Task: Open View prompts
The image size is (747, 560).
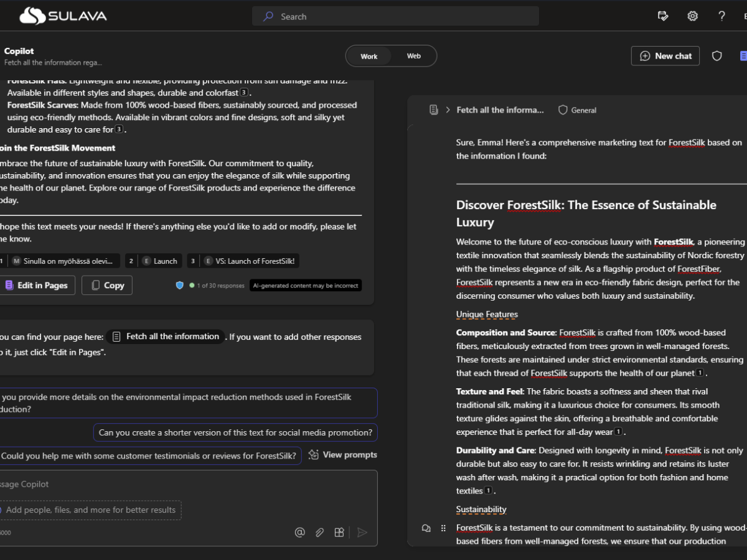Action: tap(343, 455)
